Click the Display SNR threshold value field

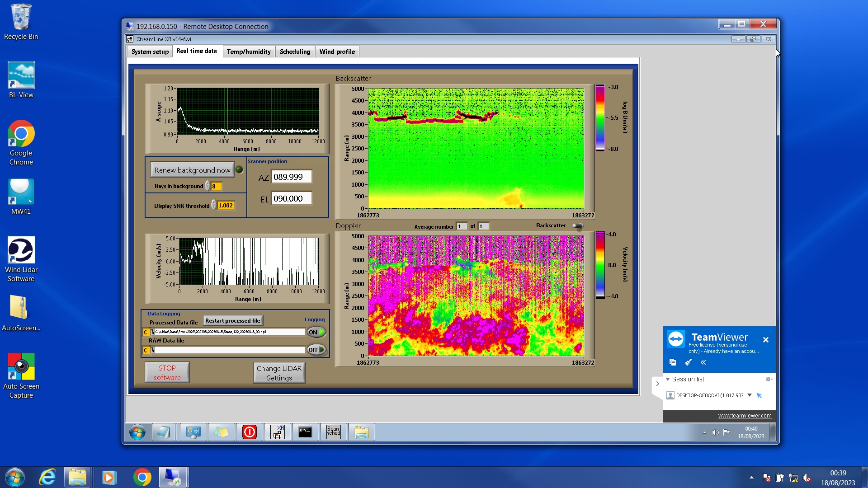[226, 206]
